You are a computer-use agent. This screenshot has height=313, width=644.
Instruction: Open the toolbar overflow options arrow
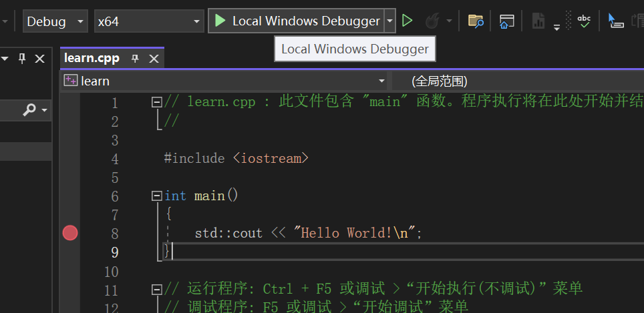point(556,27)
